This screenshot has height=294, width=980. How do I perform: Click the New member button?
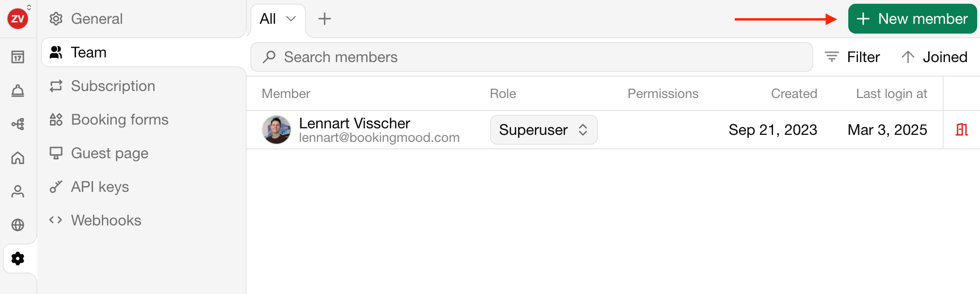click(x=912, y=19)
